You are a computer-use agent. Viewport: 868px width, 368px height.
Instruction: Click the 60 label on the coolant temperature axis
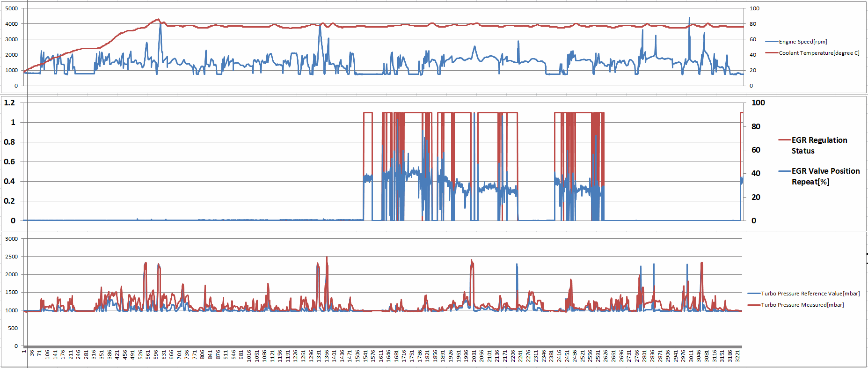pos(753,39)
